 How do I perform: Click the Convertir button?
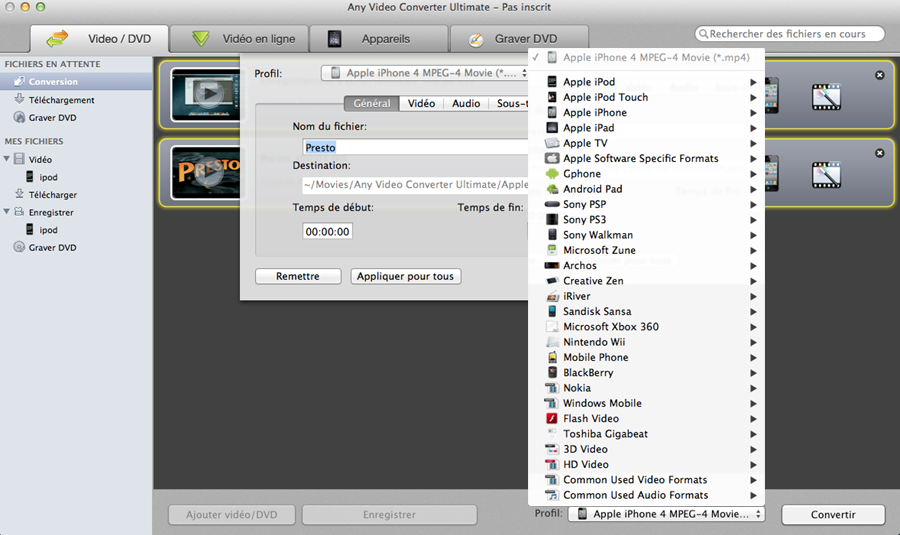coord(833,515)
